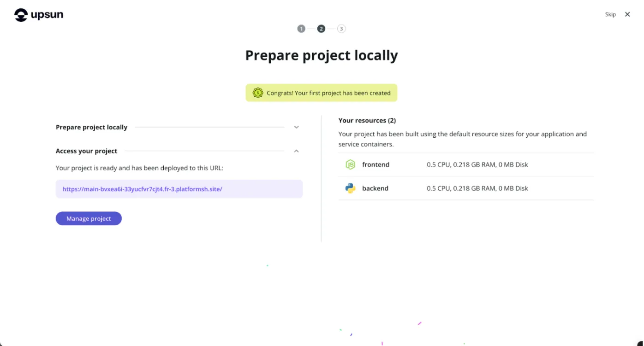Viewport: 644px width, 346px height.
Task: Click the Access your project section label
Action: 86,151
